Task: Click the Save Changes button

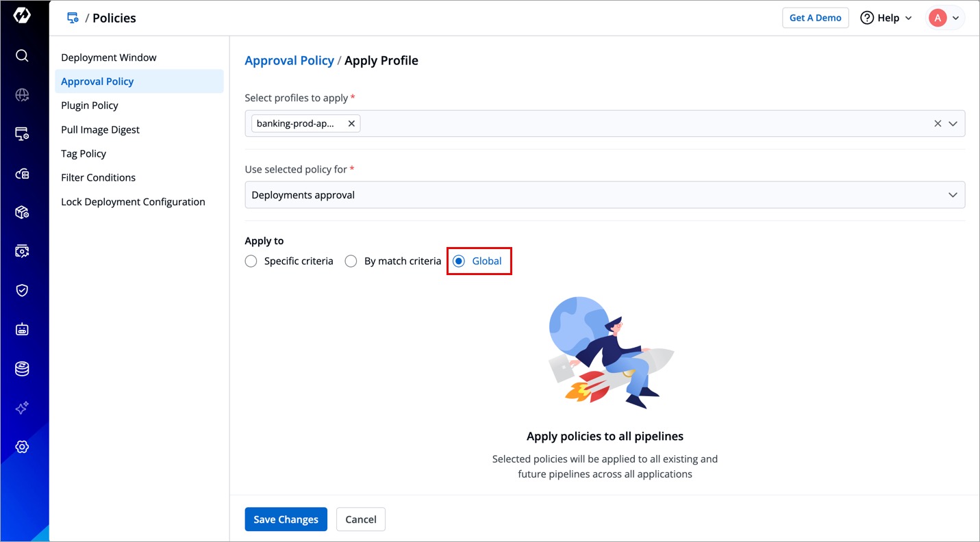Action: coord(286,519)
